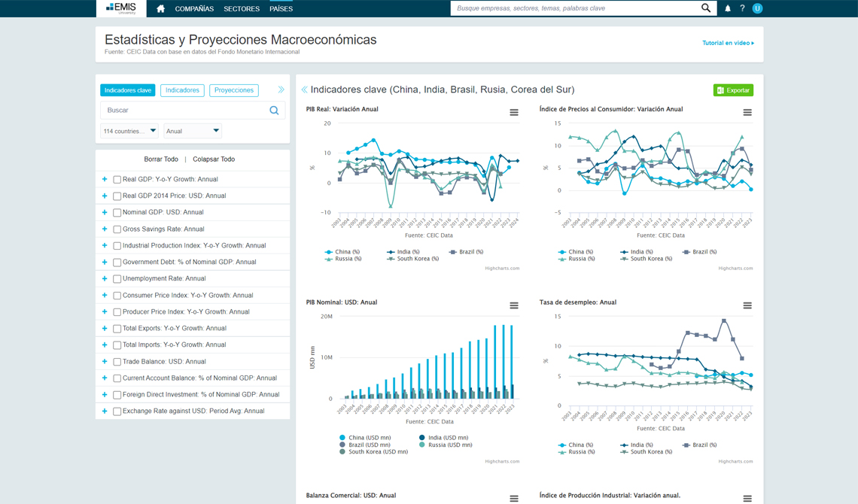Expand Exchange Rate against USD row
The width and height of the screenshot is (858, 504).
[105, 411]
